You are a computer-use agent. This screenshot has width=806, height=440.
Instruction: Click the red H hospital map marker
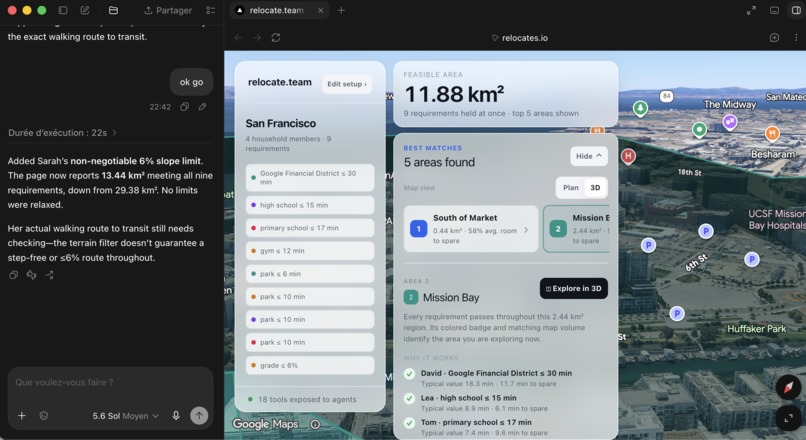(628, 156)
